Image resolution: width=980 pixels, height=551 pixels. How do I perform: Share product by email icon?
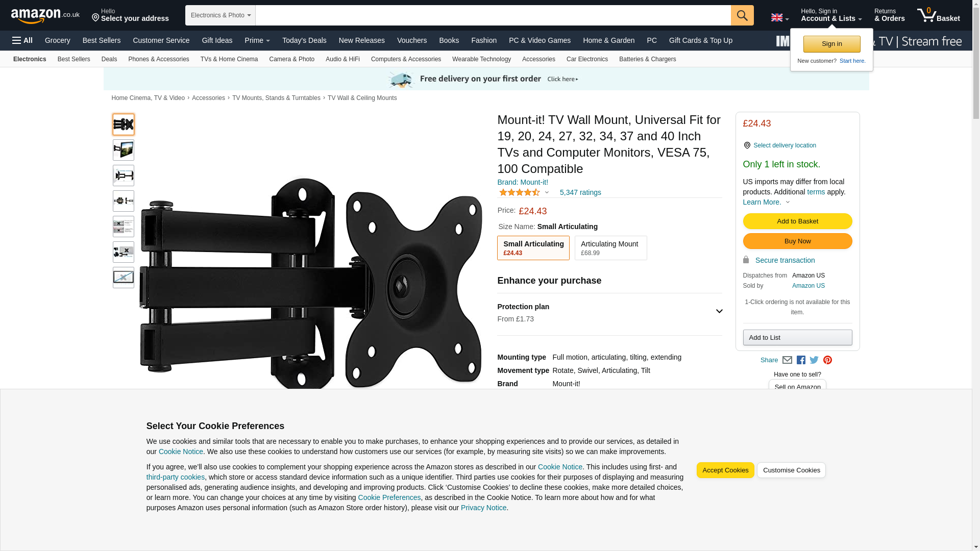(x=787, y=360)
